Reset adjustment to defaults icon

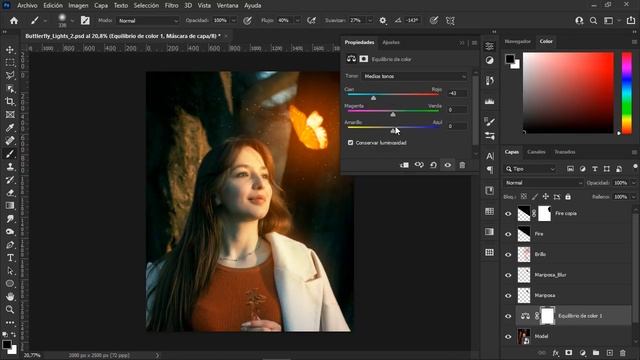coord(433,165)
